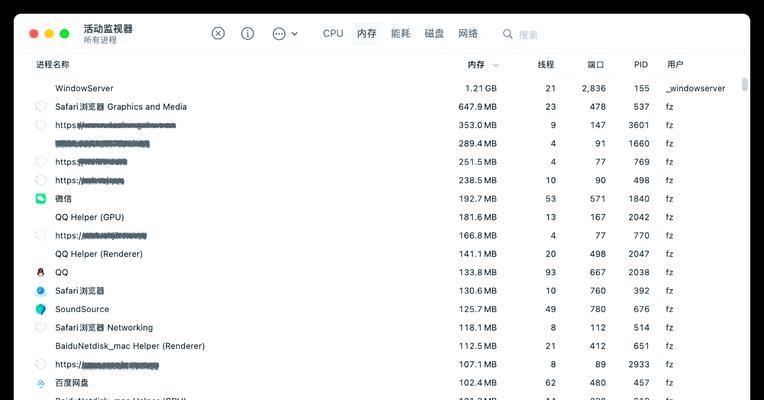The height and width of the screenshot is (400, 764).
Task: Click the 647.9 MB memory value
Action: [478, 107]
